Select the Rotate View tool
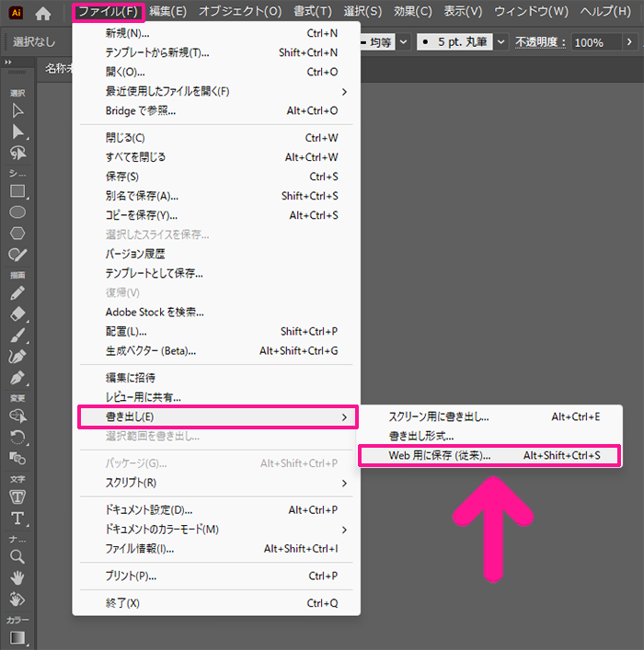Viewport: 644px width, 650px height. tap(17, 599)
